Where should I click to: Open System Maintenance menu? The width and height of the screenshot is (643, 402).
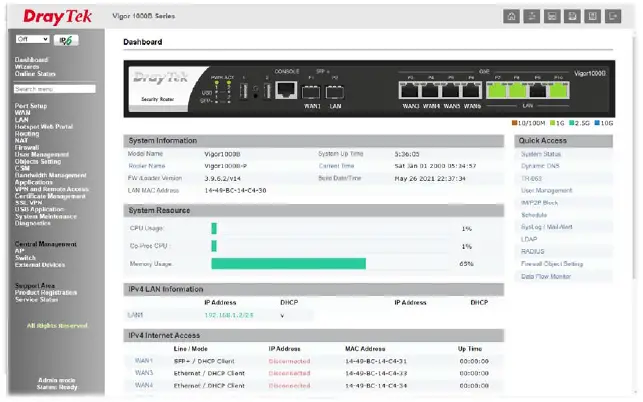46,216
